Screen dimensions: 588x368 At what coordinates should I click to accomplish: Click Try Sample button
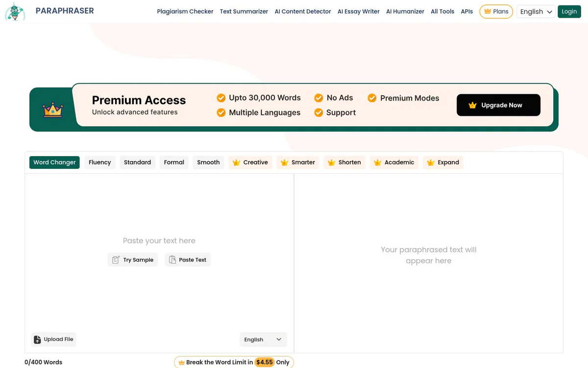[x=133, y=260]
